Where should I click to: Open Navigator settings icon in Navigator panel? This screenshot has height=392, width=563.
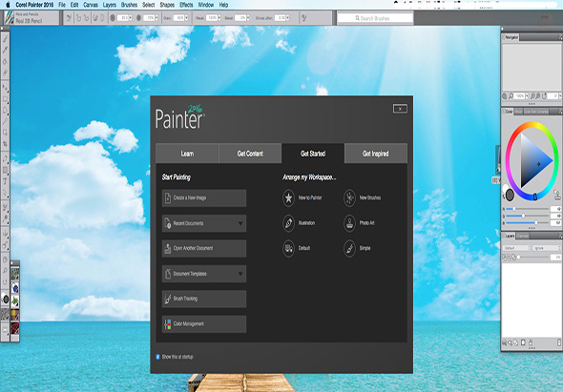pyautogui.click(x=504, y=95)
